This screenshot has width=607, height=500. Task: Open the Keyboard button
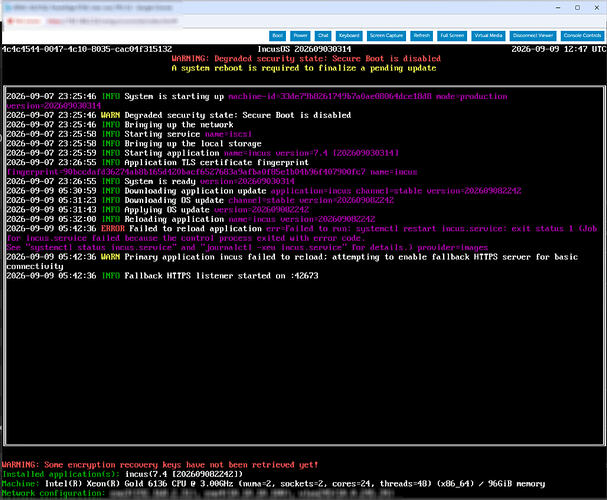(349, 36)
